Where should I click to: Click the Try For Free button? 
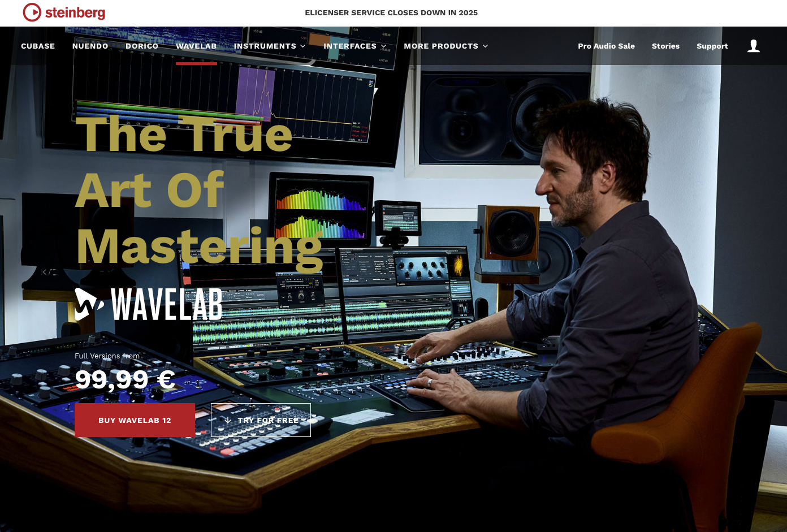(x=261, y=420)
